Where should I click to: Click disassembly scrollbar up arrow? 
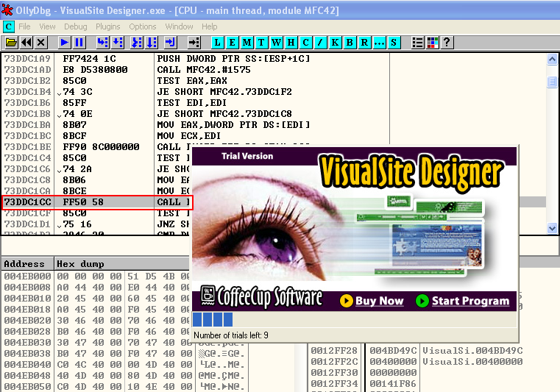point(552,60)
